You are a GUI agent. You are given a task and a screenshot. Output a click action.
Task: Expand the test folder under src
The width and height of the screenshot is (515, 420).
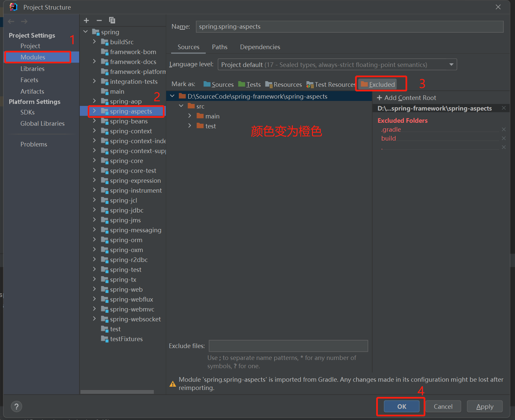coord(190,126)
